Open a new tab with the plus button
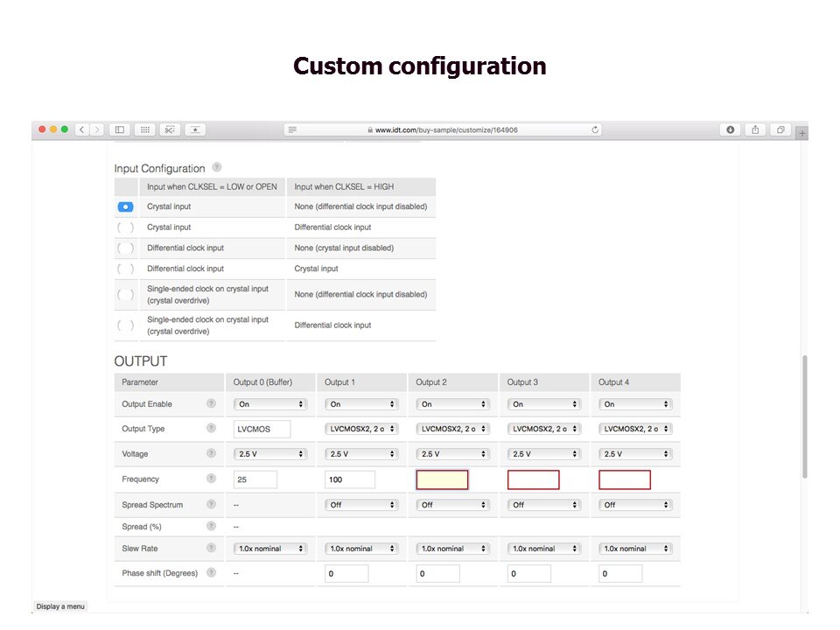840x630 pixels. 802,131
